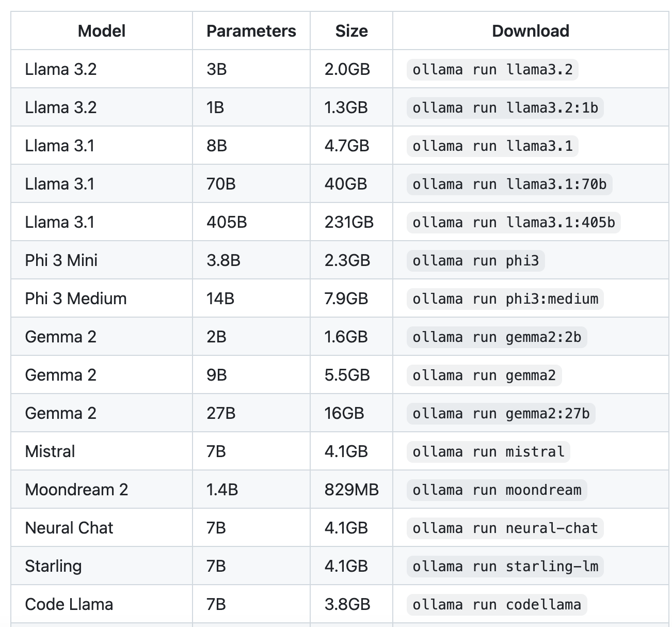Click the 'ollama run moondream' command

tap(497, 490)
